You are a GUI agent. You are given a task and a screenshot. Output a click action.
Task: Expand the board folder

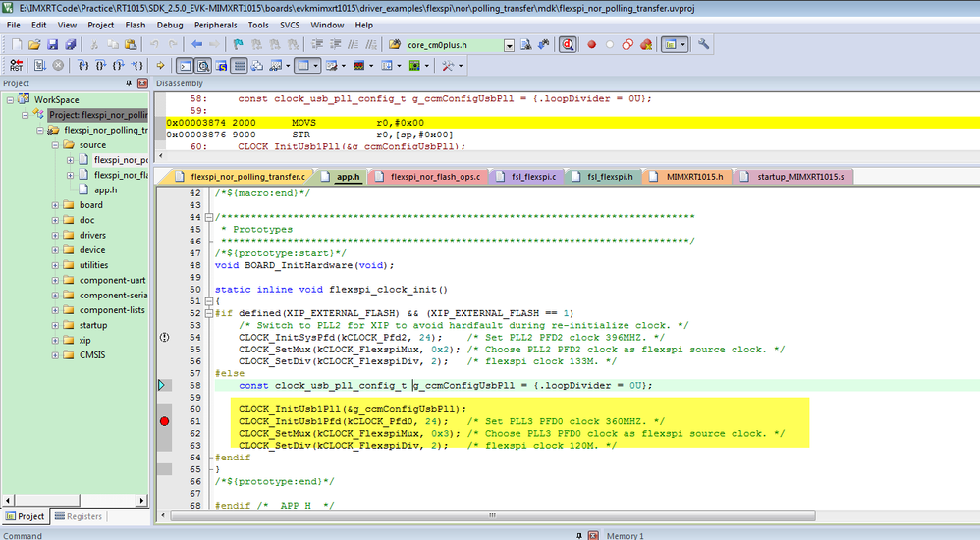point(55,205)
